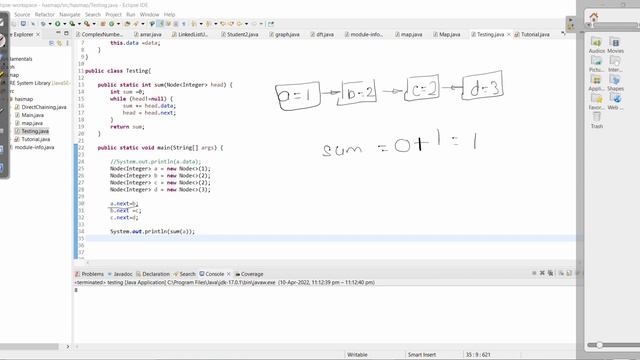The image size is (640, 360).
Task: Maximize the Package Explorer panel
Action: click(x=66, y=33)
